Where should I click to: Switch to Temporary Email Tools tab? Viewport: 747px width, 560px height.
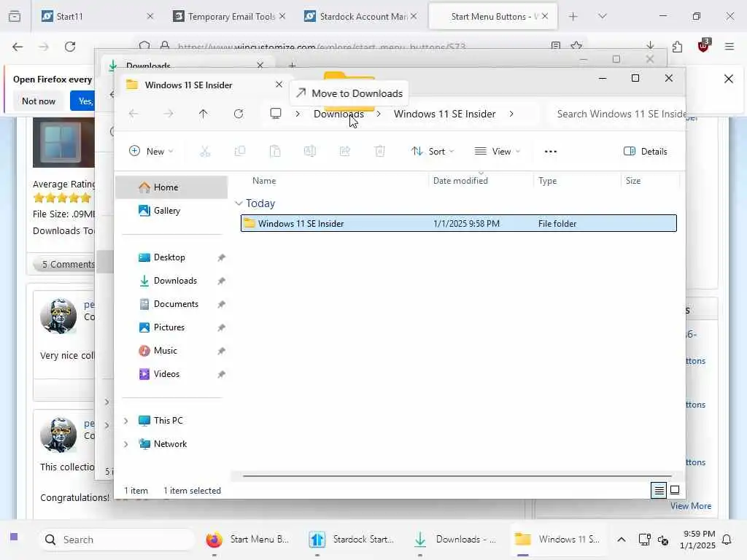(231, 16)
